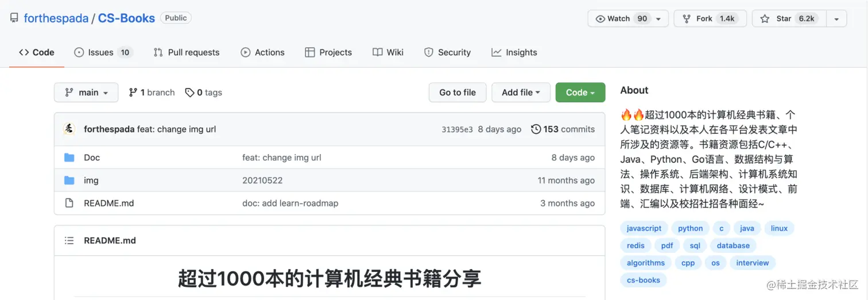
Task: Select the cs-books topic tag
Action: (644, 280)
